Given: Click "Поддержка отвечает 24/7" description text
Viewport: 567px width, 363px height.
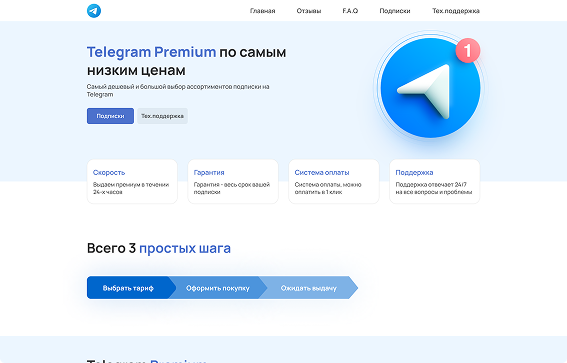Looking at the screenshot, I should click(434, 188).
